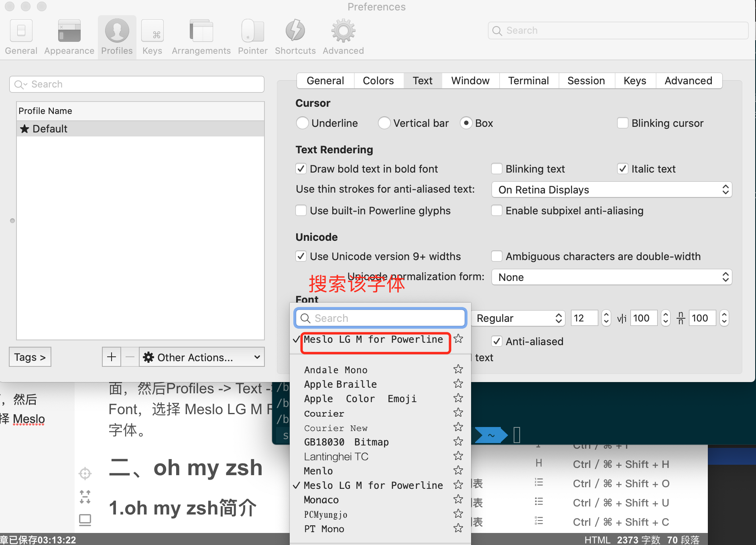Toggle Draw bold text in bold font
The width and height of the screenshot is (756, 545).
coord(301,169)
